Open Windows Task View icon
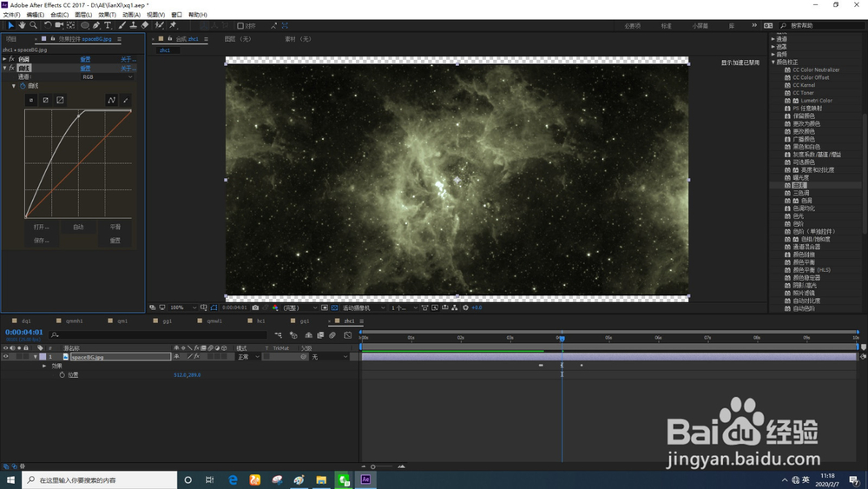868x489 pixels. [209, 479]
